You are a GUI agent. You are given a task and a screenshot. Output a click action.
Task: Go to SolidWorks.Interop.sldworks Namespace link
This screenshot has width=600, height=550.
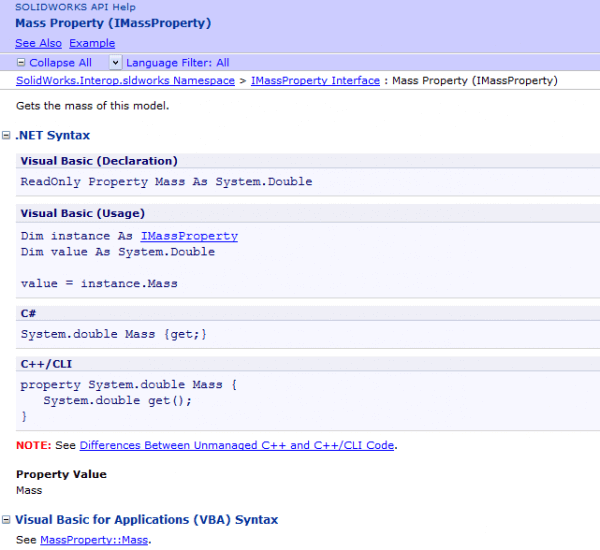[125, 81]
